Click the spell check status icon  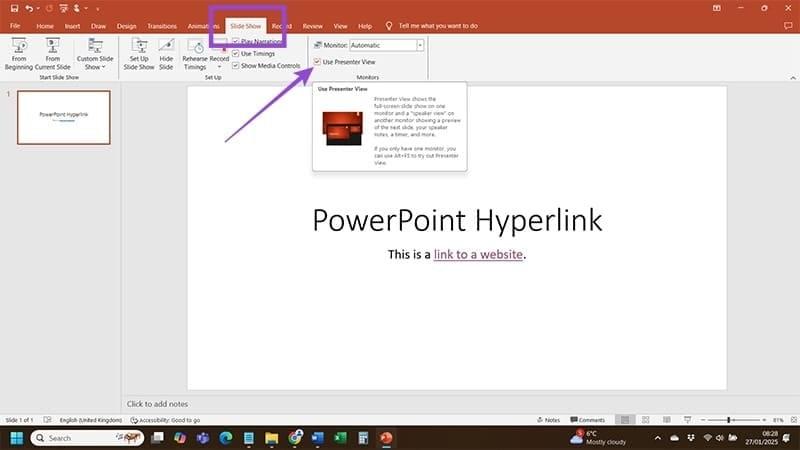pyautogui.click(x=47, y=420)
